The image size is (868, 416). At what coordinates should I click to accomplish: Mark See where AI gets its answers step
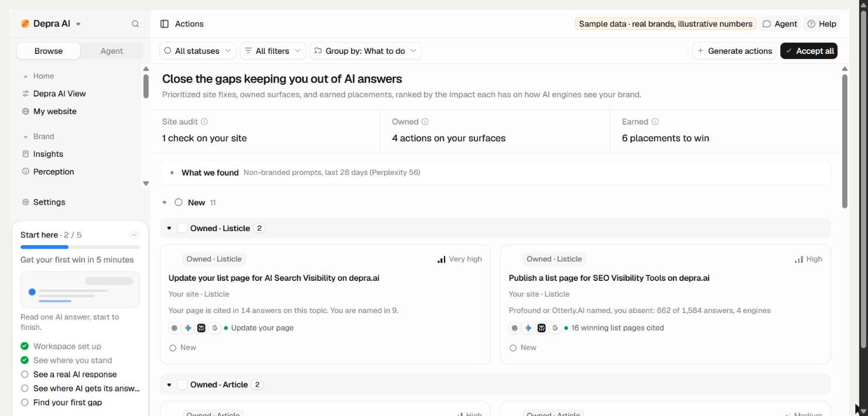(x=25, y=389)
